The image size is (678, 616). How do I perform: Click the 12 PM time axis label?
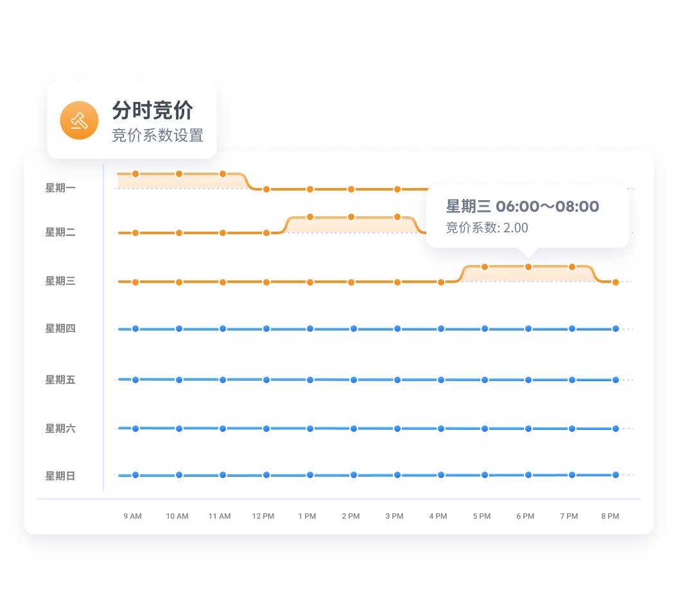(263, 517)
